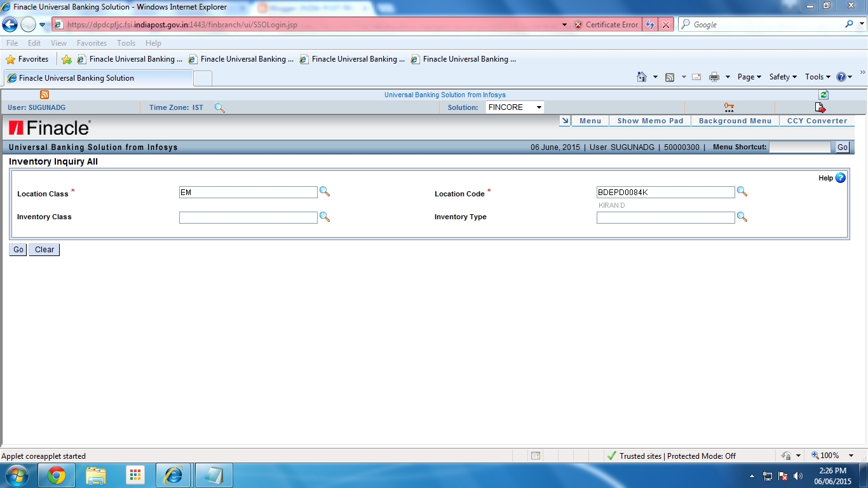The width and height of the screenshot is (868, 488).
Task: Select the change password key icon
Action: click(x=728, y=107)
